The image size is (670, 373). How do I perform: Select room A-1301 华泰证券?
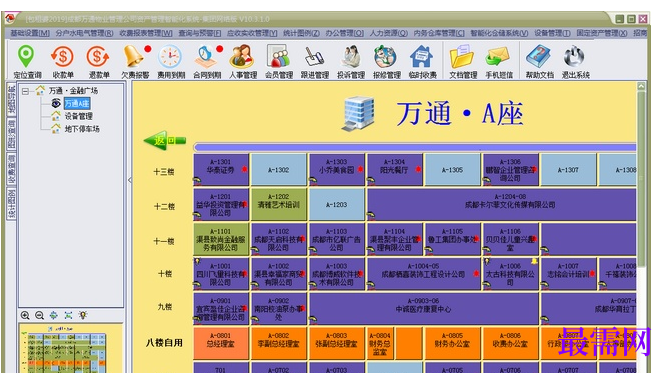221,170
